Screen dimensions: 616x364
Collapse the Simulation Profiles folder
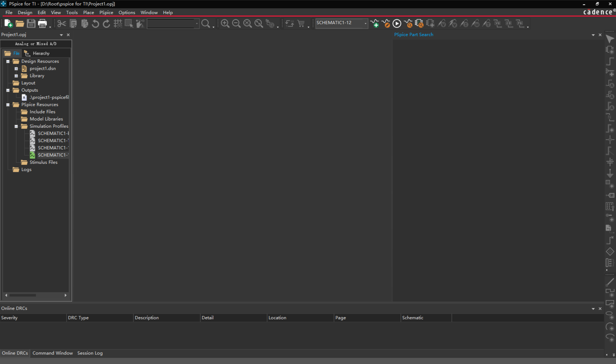(x=16, y=126)
